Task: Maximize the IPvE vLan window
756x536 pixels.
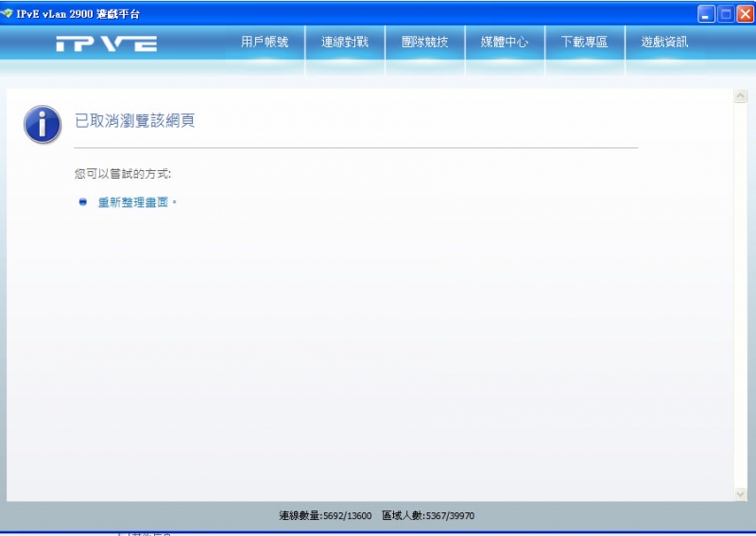Action: [726, 14]
